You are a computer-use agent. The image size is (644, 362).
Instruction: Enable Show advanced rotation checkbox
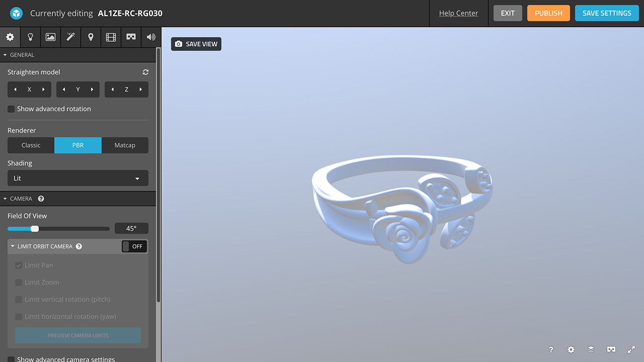(11, 109)
